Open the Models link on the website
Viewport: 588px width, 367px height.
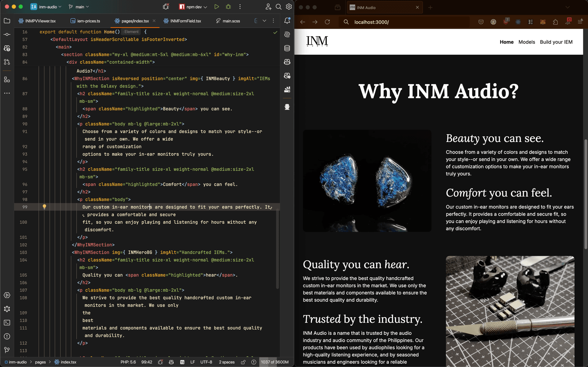(526, 42)
